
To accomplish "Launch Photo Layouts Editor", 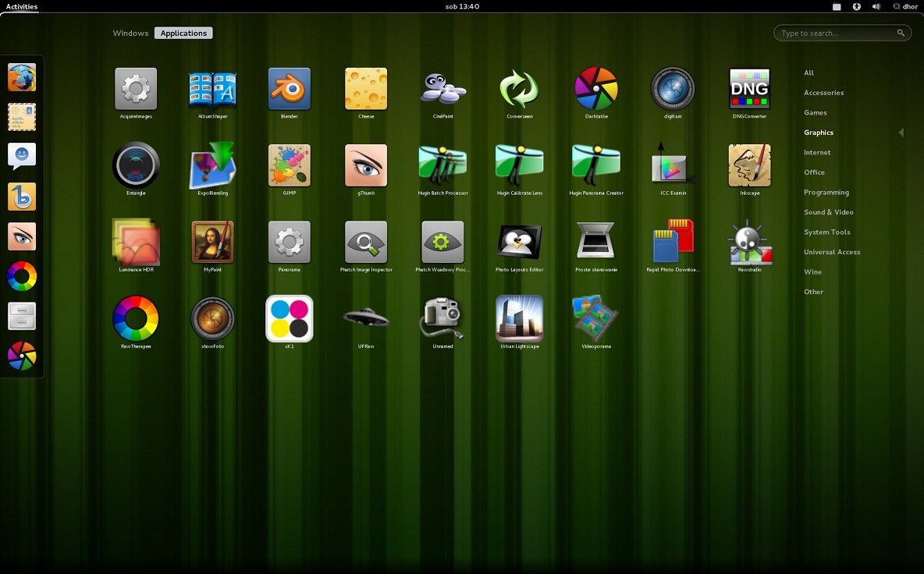I will click(x=519, y=242).
